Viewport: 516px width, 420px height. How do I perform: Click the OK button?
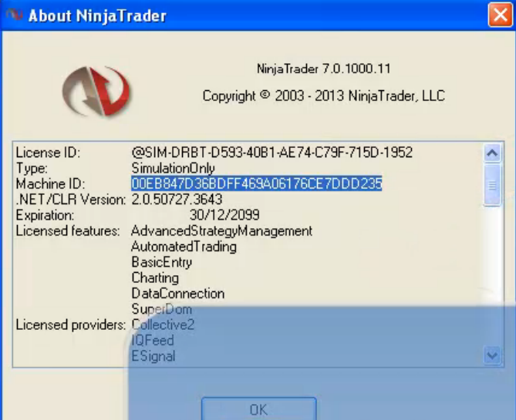[259, 408]
